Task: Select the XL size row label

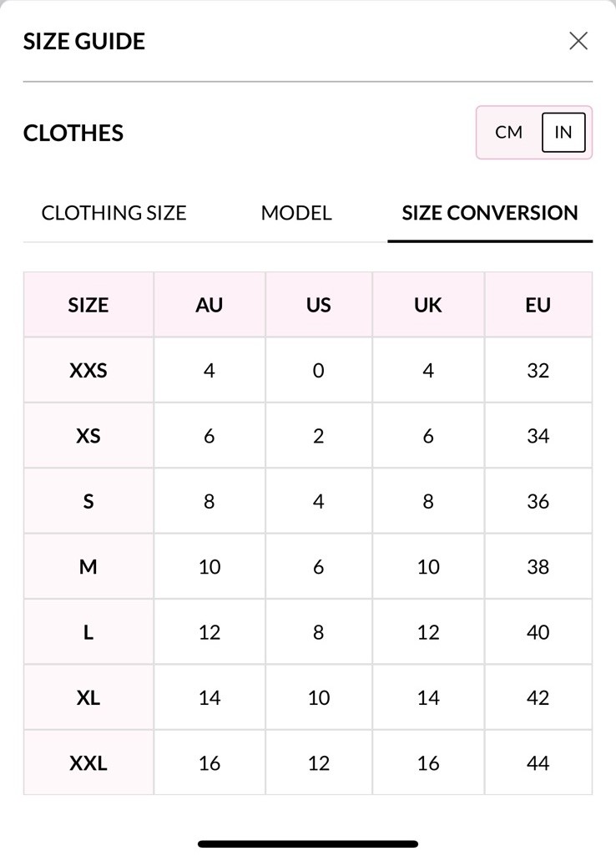Action: click(x=88, y=697)
